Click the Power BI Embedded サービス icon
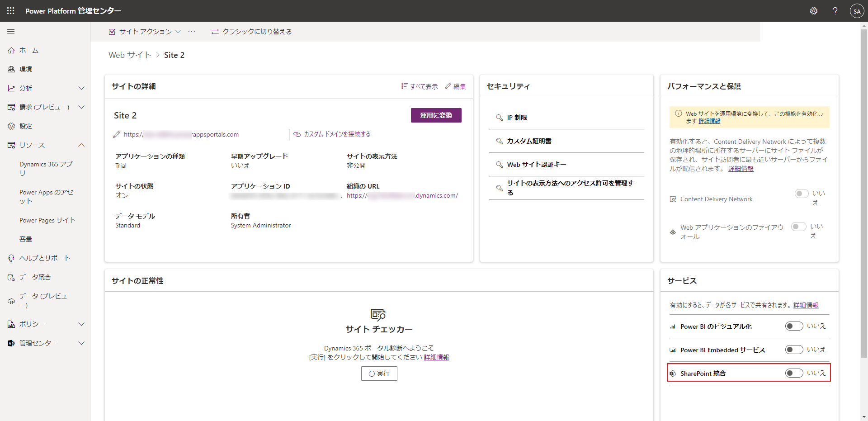868x421 pixels. (673, 350)
